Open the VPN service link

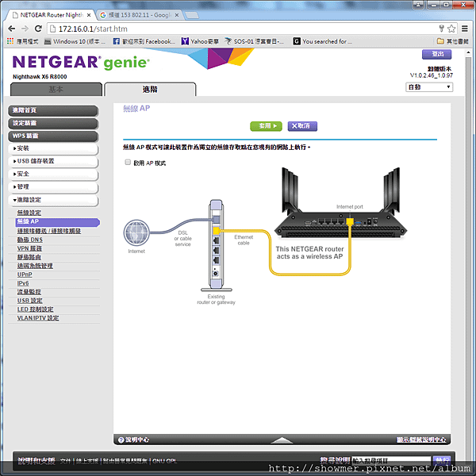[x=29, y=248]
